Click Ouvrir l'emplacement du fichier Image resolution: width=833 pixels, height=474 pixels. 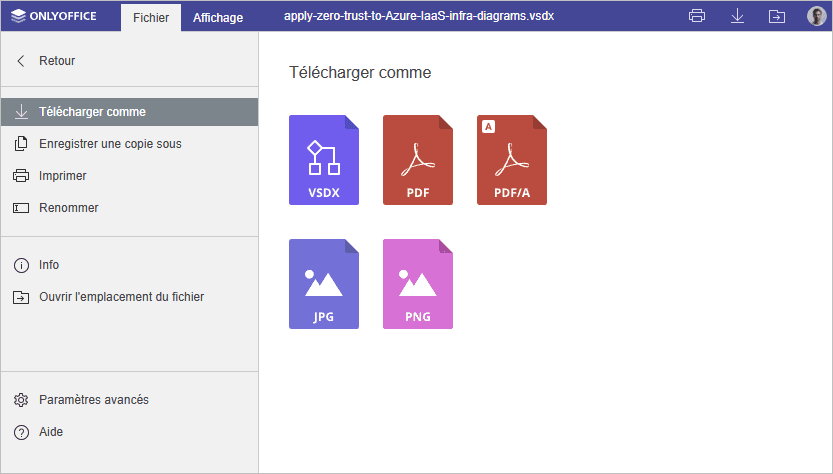point(130,297)
